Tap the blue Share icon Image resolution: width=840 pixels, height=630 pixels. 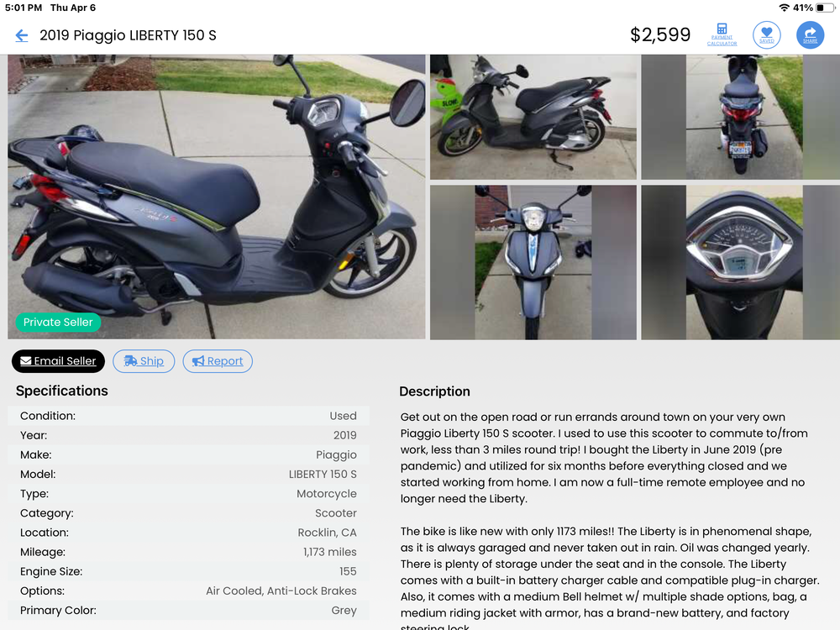coord(810,34)
